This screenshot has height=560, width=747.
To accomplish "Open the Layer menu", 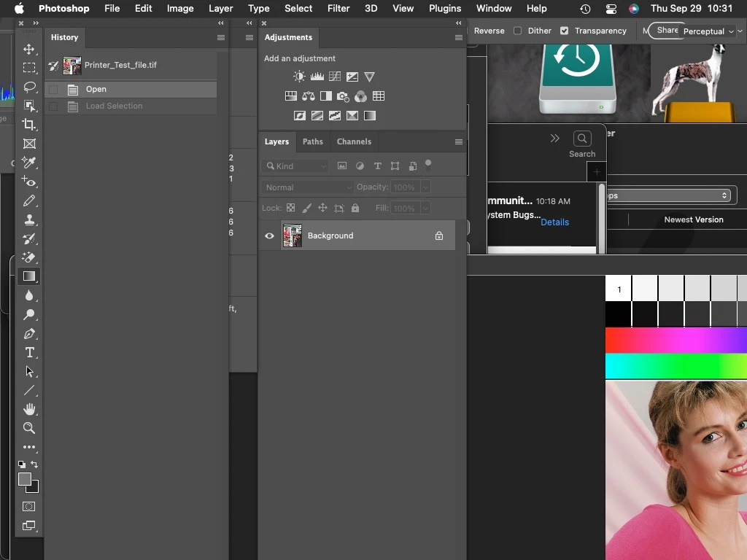I will point(220,9).
